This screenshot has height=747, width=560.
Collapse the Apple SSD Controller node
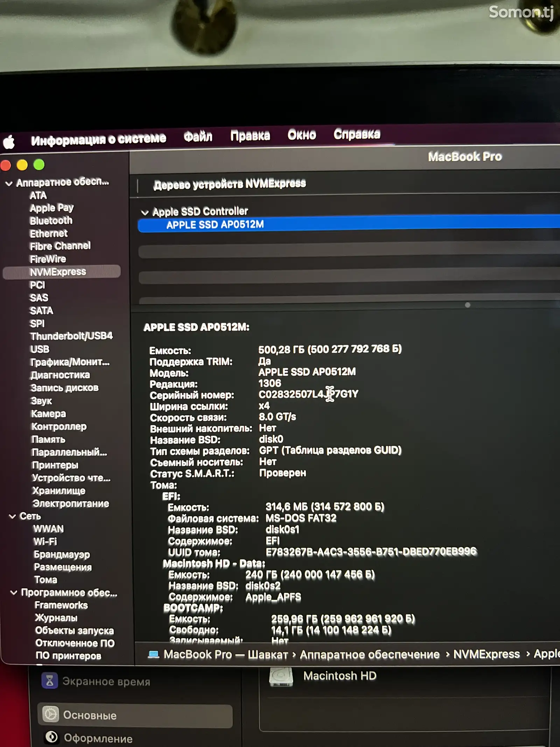(145, 213)
